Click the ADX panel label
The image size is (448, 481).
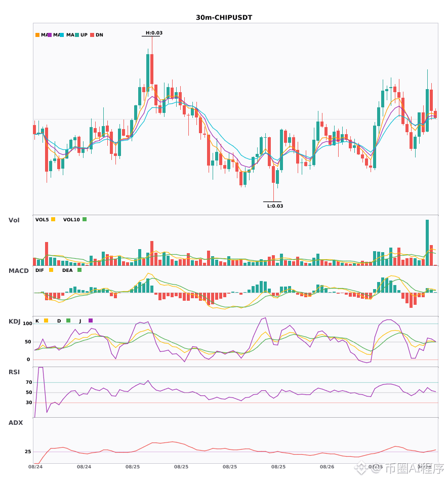click(x=16, y=423)
